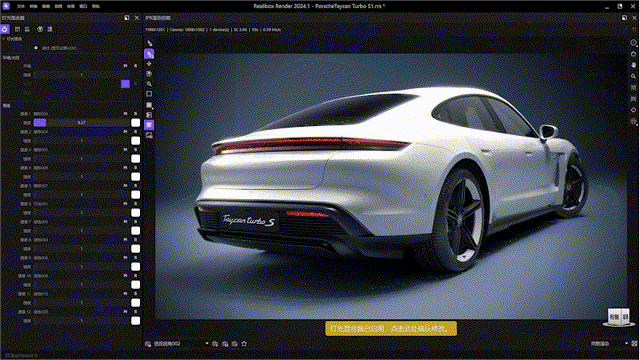This screenshot has height=360, width=640.
Task: Select the arrow selection tool in viewport toolbar
Action: tap(149, 43)
